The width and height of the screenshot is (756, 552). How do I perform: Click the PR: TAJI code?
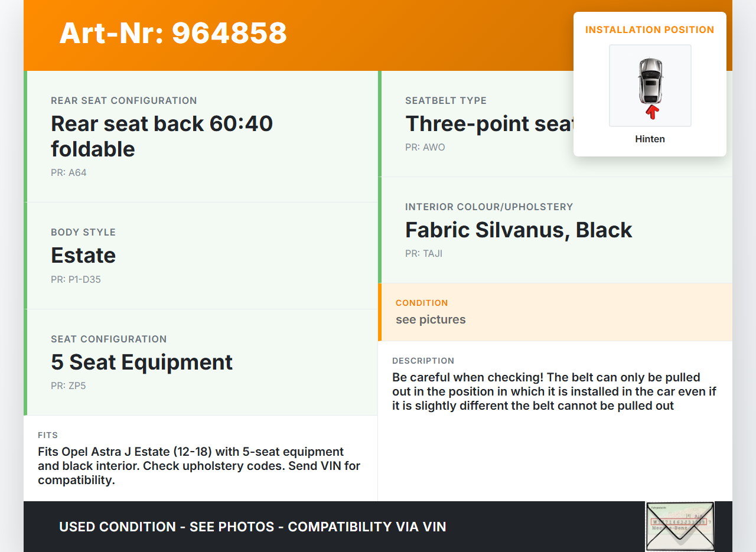423,254
